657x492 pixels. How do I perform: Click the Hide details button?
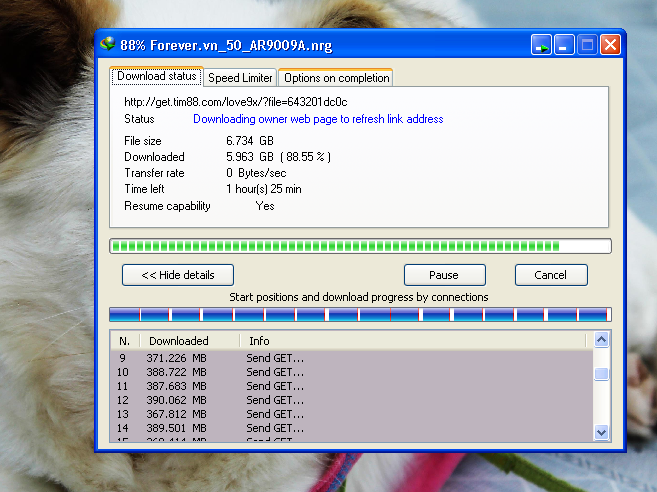[x=178, y=275]
